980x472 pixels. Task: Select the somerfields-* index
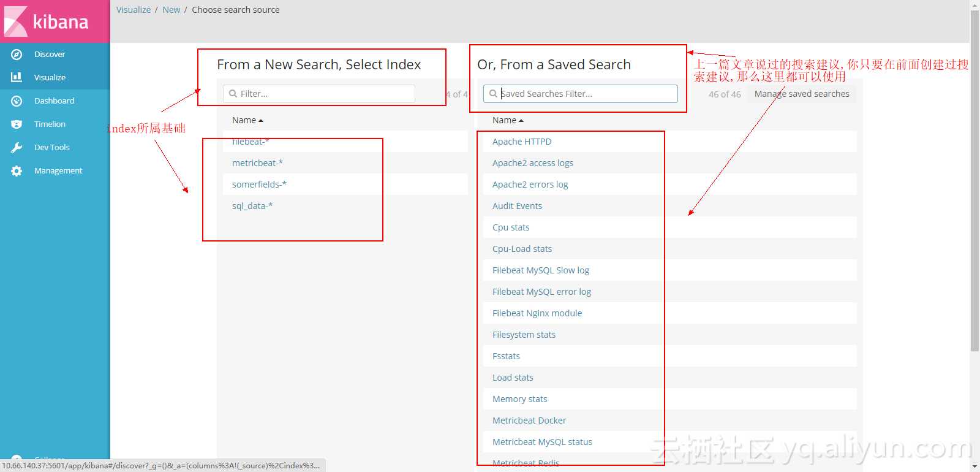259,185
